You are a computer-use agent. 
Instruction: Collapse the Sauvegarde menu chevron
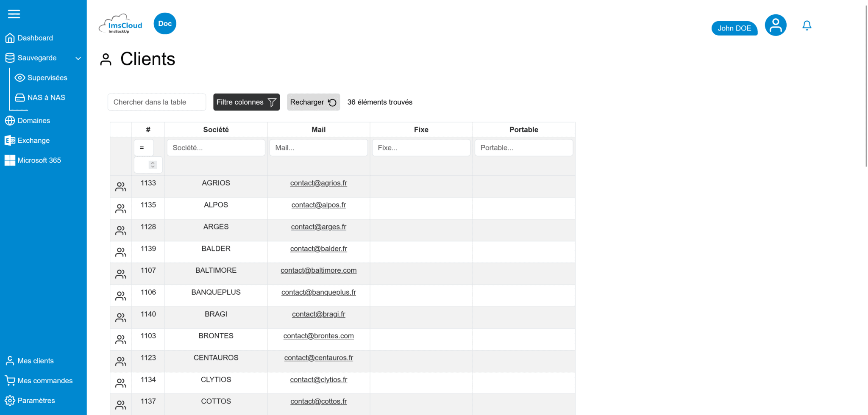point(78,58)
